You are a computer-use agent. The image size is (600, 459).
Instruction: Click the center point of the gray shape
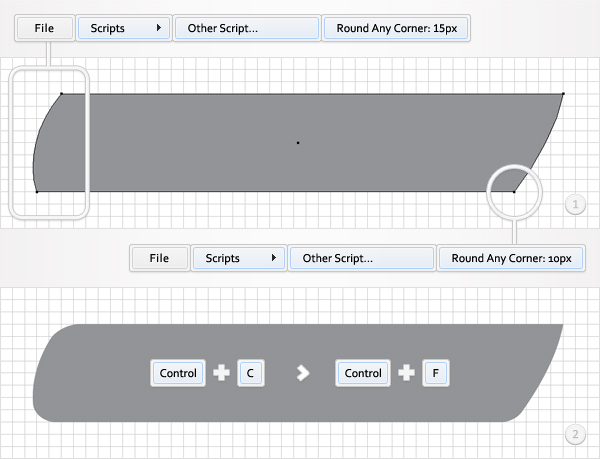tap(298, 143)
